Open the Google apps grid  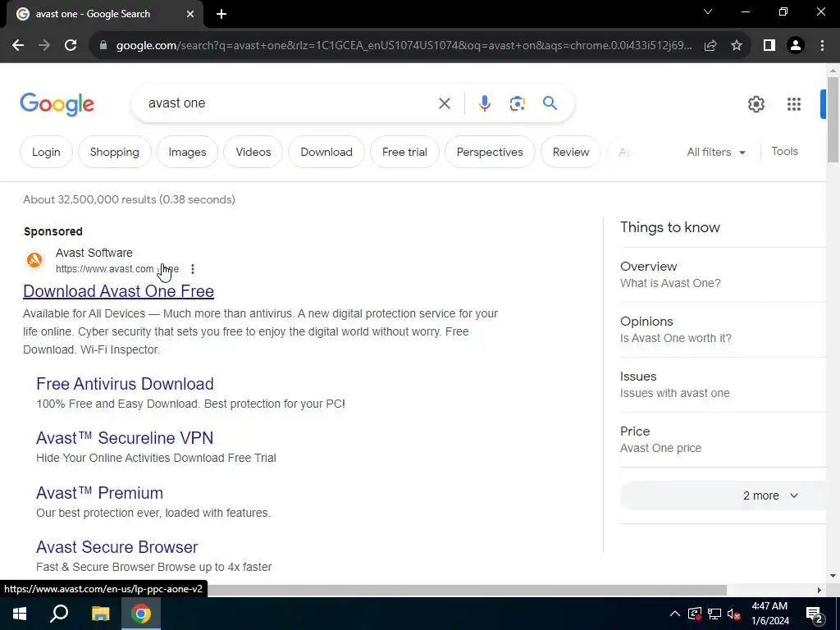[x=794, y=104]
